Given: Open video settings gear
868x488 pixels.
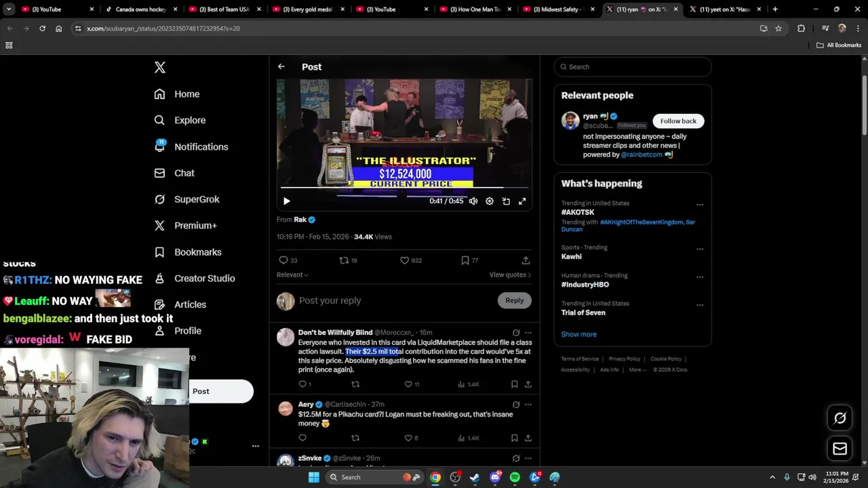Looking at the screenshot, I should (490, 201).
